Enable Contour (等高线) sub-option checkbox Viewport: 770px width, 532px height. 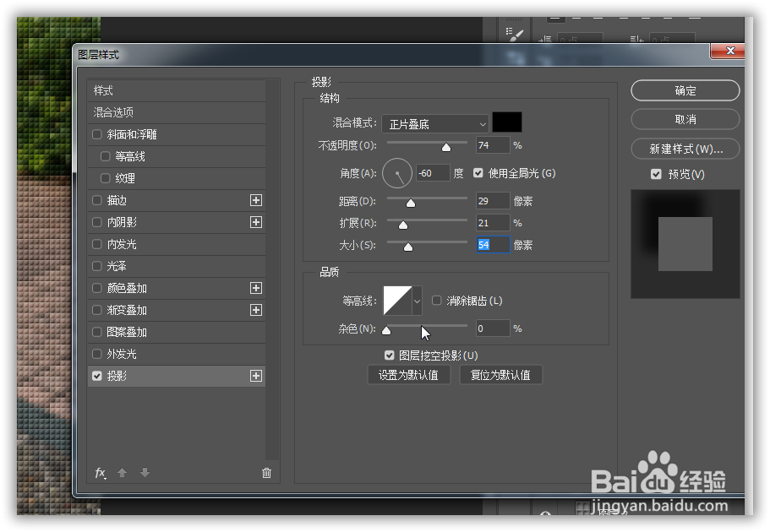coord(105,156)
